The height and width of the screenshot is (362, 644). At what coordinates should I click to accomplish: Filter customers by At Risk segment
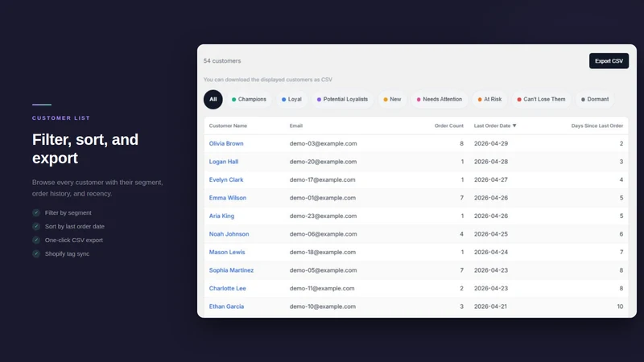tap(489, 99)
